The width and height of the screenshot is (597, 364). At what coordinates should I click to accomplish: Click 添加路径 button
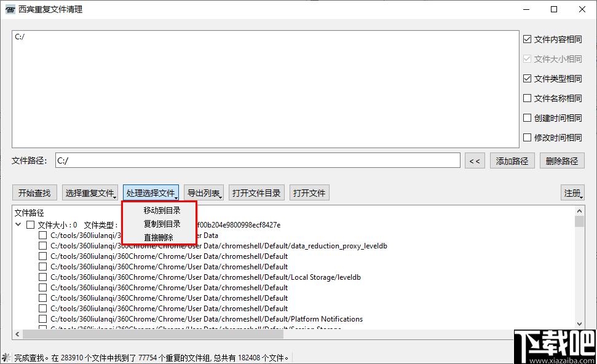click(x=512, y=160)
